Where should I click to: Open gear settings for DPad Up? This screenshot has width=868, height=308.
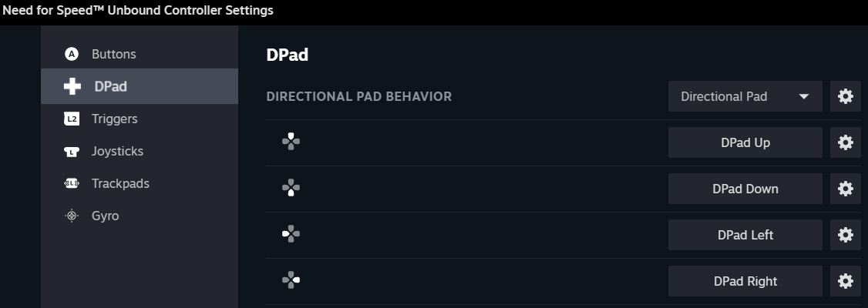click(x=845, y=142)
